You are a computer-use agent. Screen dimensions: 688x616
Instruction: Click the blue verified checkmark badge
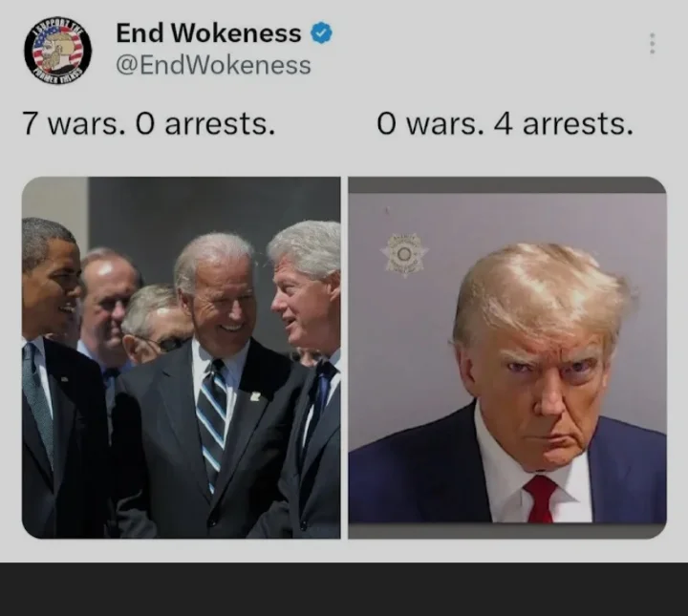[322, 33]
